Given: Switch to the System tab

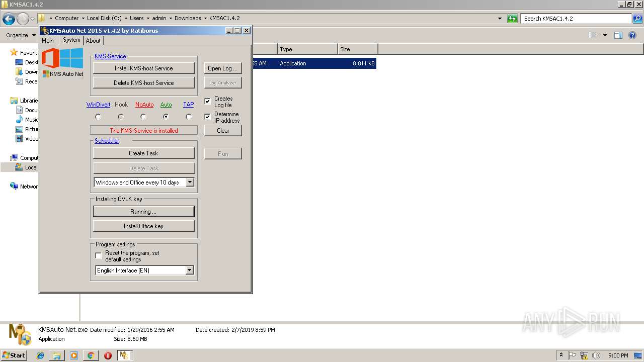Looking at the screenshot, I should pos(71,40).
